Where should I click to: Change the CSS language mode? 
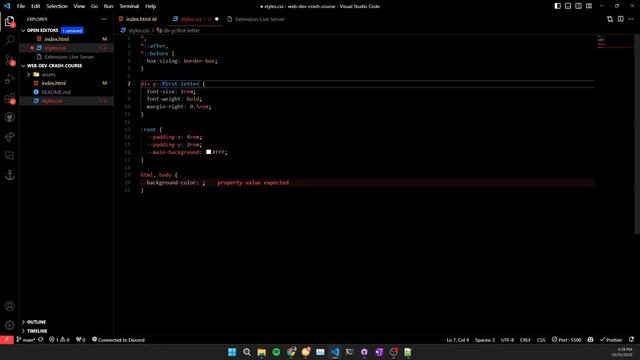(x=541, y=340)
